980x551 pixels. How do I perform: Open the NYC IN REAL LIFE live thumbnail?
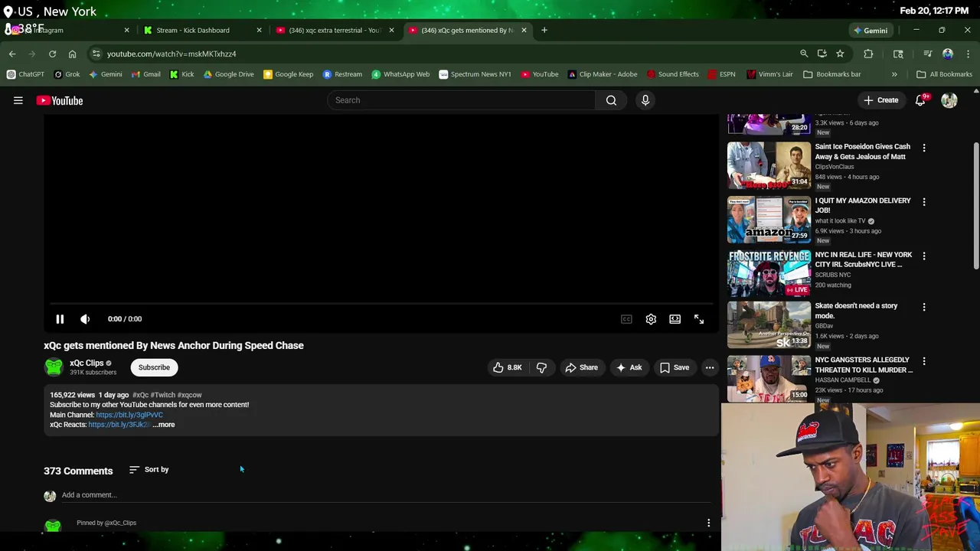click(769, 273)
